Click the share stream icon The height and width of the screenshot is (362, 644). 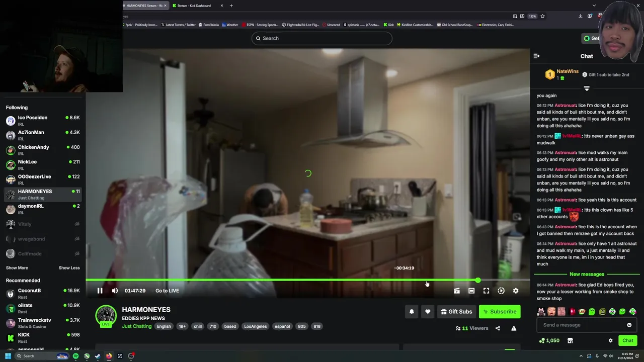tap(498, 328)
